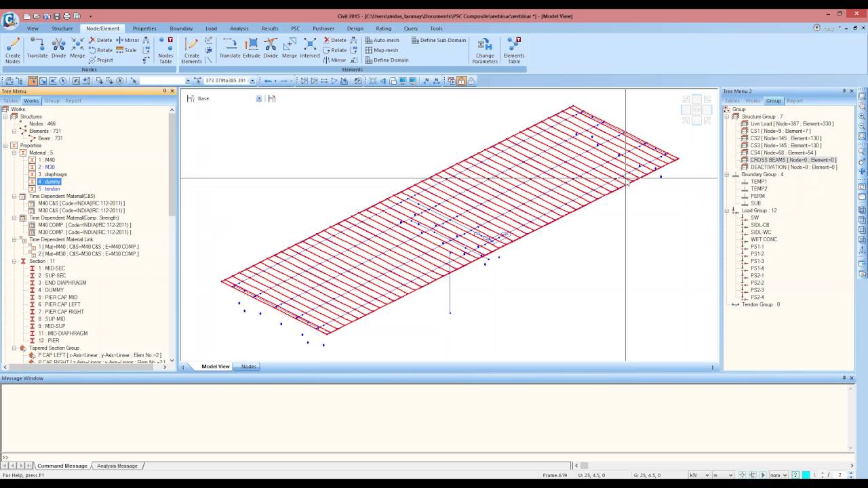Open Change Parameters tool
Viewport: 868px width, 488px height.
coord(485,50)
